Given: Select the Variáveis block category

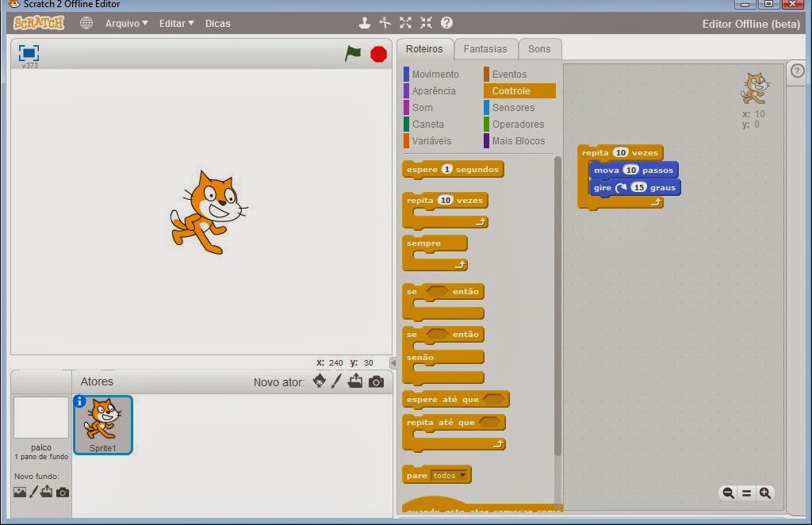Looking at the screenshot, I should tap(427, 140).
